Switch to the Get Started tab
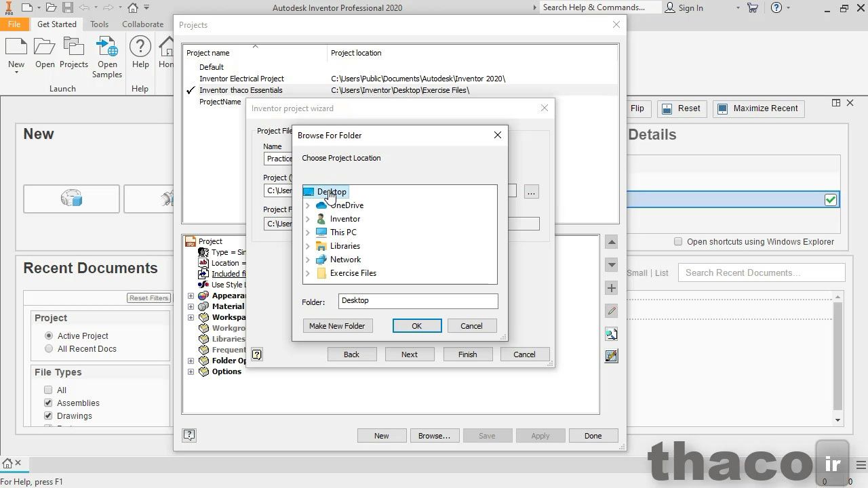Image resolution: width=868 pixels, height=488 pixels. click(x=57, y=24)
